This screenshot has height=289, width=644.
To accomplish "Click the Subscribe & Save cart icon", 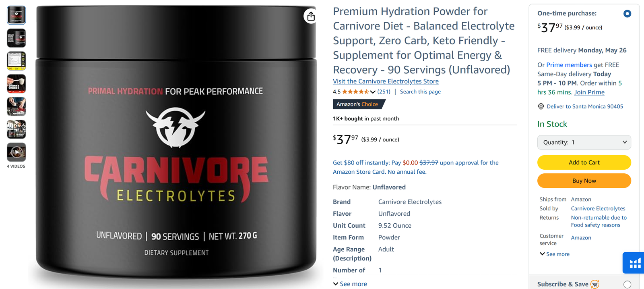I will click(x=595, y=284).
